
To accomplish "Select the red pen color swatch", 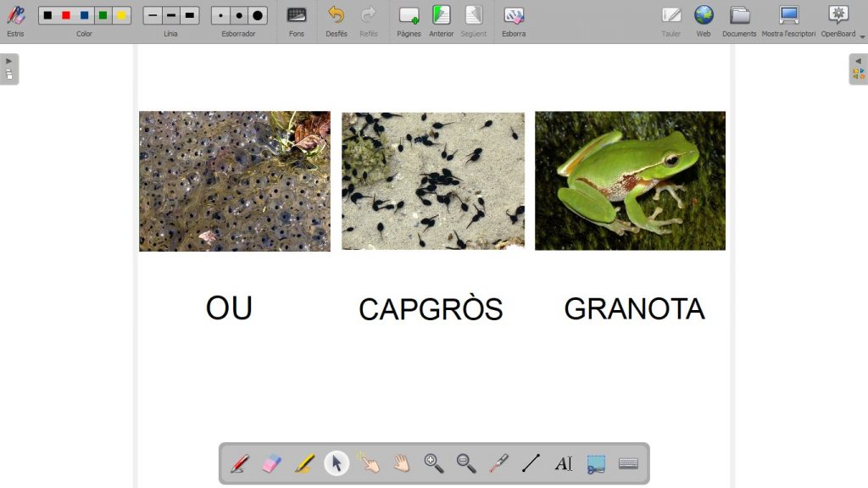I will [66, 15].
